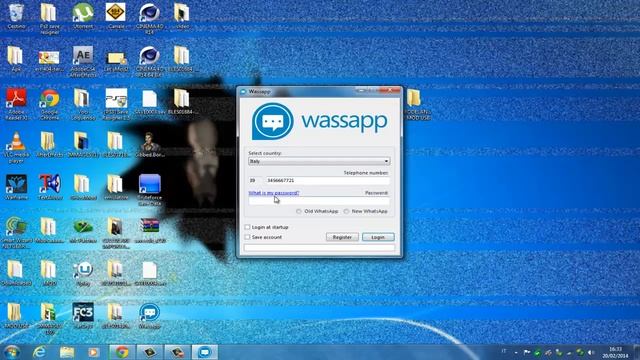Screen dimensions: 640x360
Task: Open the Recycle Bin (Cestino) desktop icon
Action: pyautogui.click(x=16, y=16)
